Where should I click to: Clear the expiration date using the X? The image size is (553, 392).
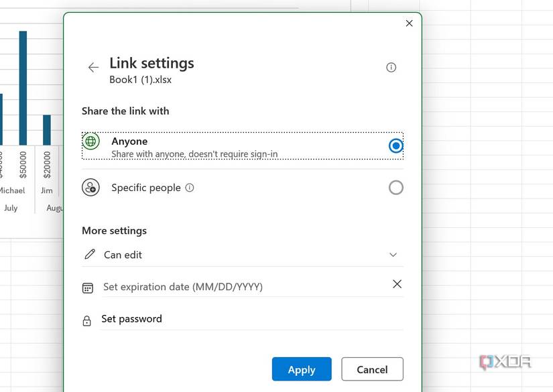397,283
